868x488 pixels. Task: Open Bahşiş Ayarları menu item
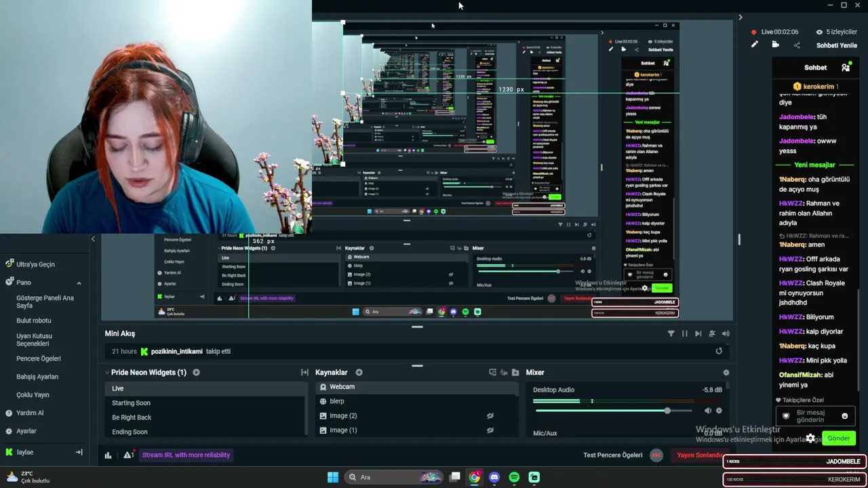tap(37, 377)
